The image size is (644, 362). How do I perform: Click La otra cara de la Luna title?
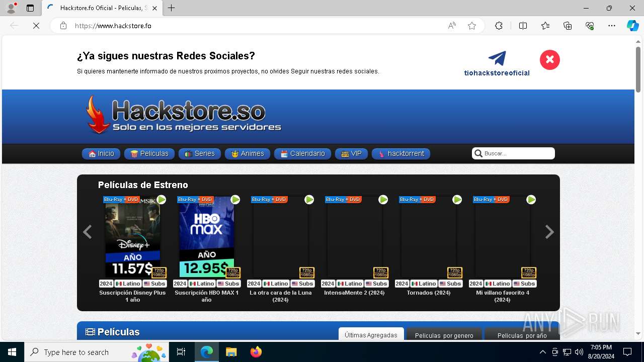click(280, 296)
